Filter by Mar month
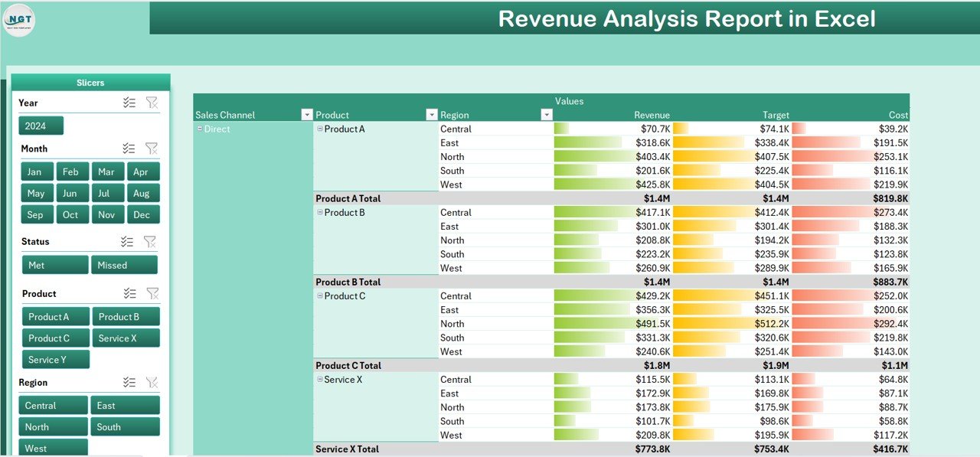This screenshot has width=980, height=457. click(107, 171)
